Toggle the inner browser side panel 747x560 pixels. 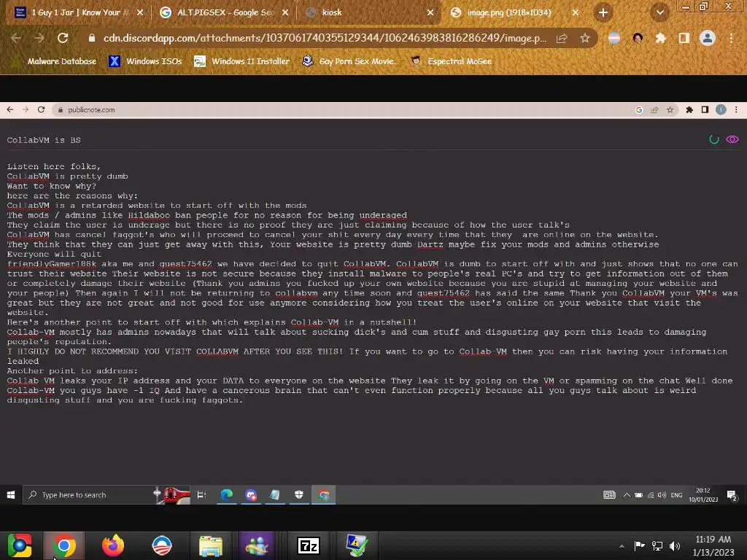[x=705, y=110]
